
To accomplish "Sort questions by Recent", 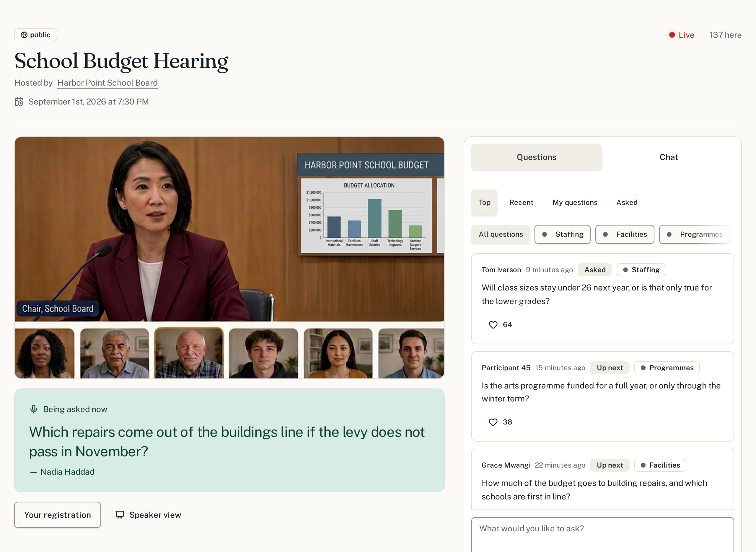I will pos(521,202).
